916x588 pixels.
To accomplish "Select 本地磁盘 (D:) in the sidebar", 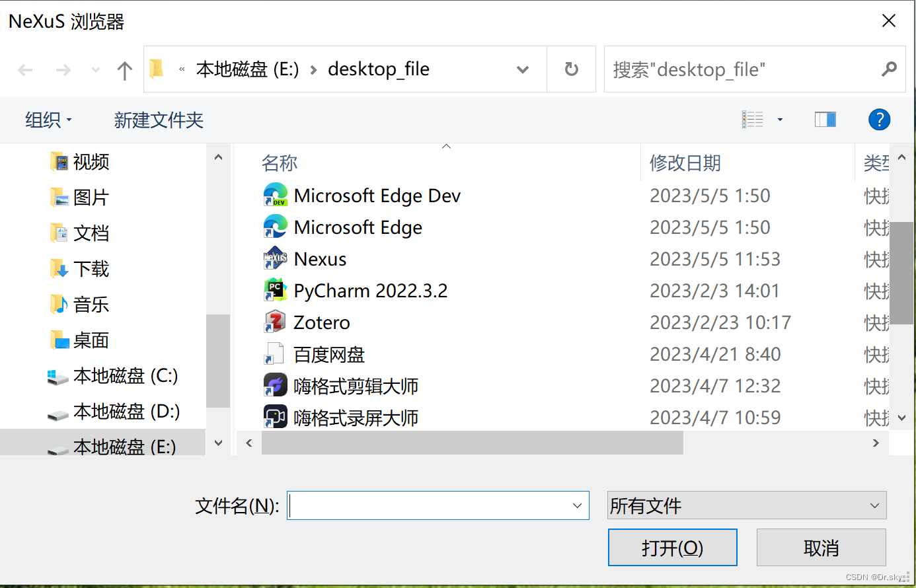I will click(x=113, y=412).
